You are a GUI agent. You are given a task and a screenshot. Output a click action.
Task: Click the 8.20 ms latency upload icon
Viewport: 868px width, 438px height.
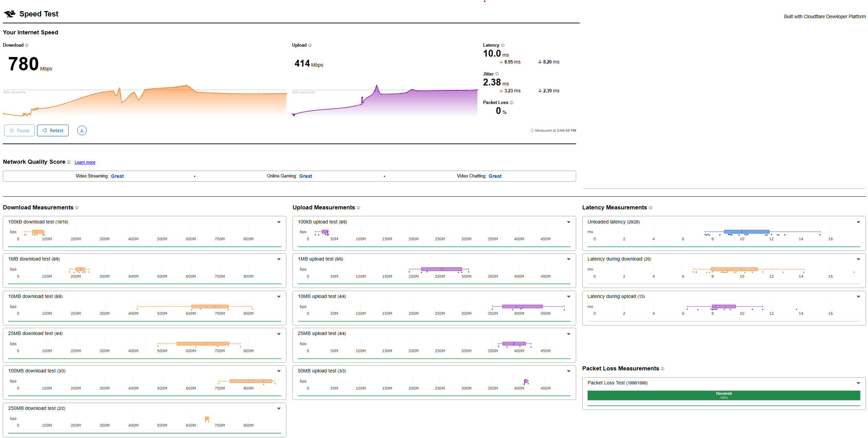[540, 62]
